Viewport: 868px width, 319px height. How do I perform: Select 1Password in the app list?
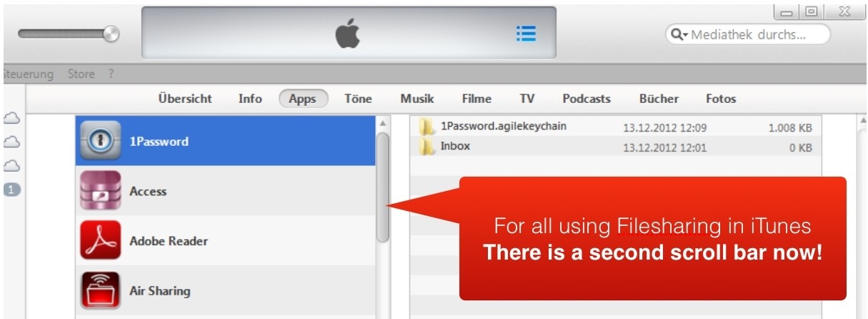226,141
